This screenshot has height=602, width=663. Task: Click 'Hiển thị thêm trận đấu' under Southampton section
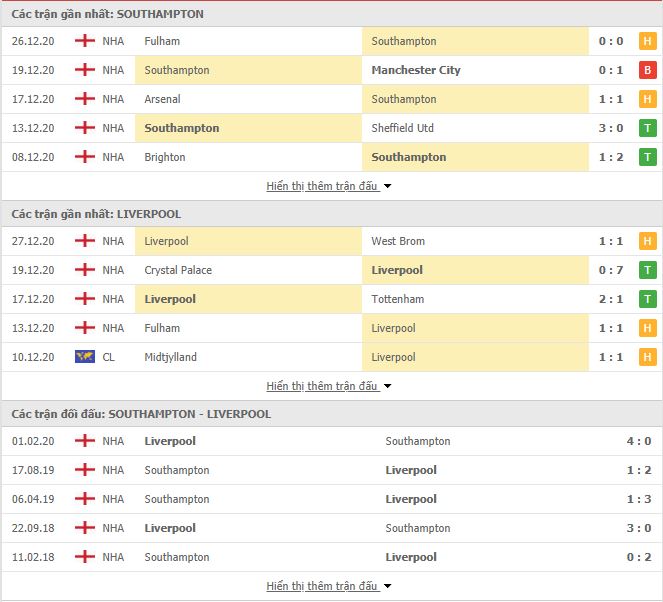click(x=322, y=186)
